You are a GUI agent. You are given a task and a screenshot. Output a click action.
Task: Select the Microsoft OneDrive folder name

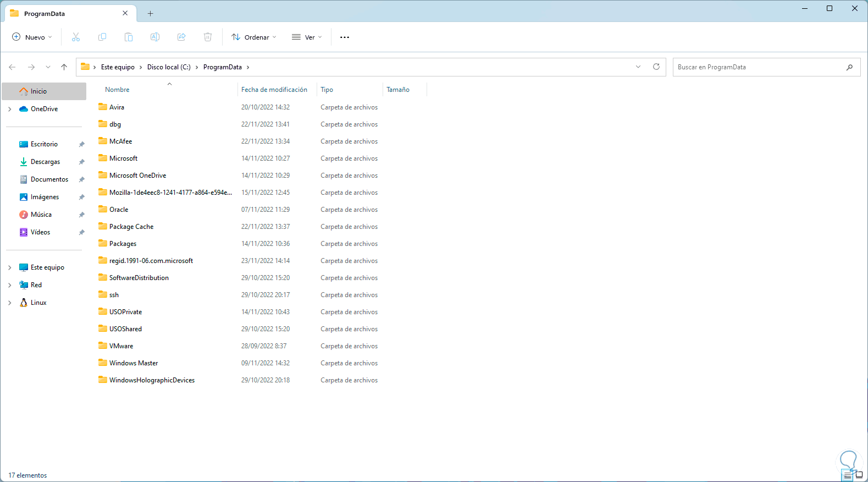click(137, 176)
